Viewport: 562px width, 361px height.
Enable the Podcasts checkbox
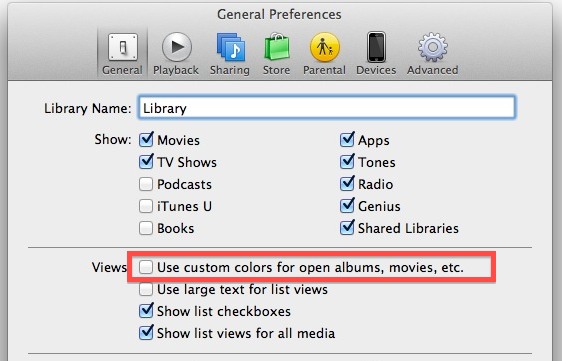point(146,184)
